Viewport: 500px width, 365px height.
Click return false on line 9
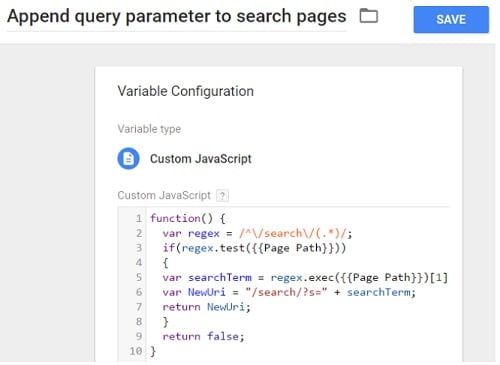click(203, 336)
